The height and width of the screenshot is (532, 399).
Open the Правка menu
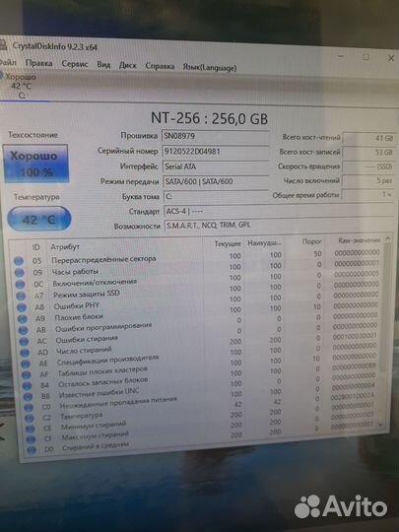pos(38,63)
